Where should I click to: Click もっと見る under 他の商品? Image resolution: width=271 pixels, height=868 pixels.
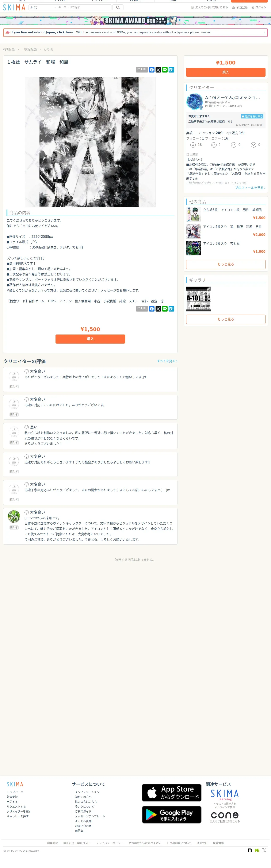226,264
